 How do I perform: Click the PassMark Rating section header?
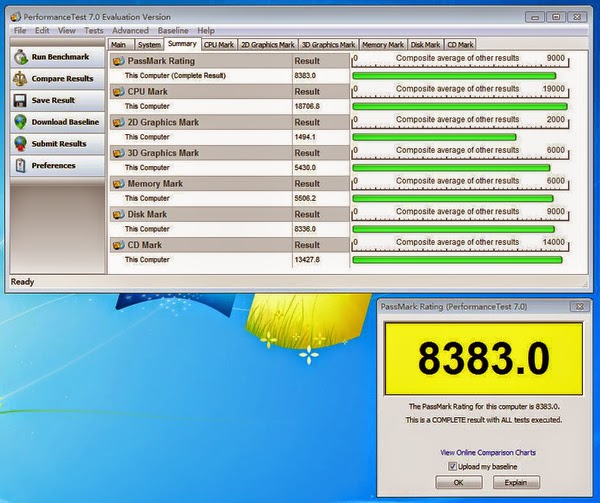coord(230,61)
